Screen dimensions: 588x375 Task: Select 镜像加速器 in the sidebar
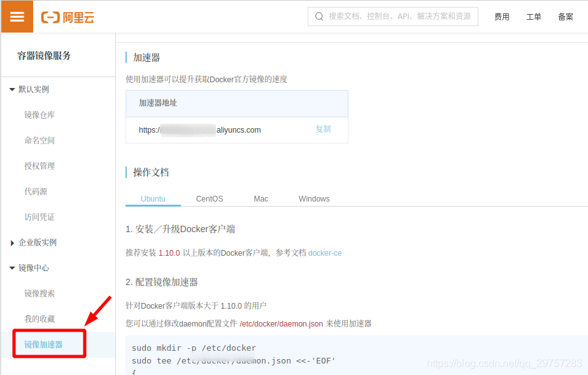coord(43,344)
